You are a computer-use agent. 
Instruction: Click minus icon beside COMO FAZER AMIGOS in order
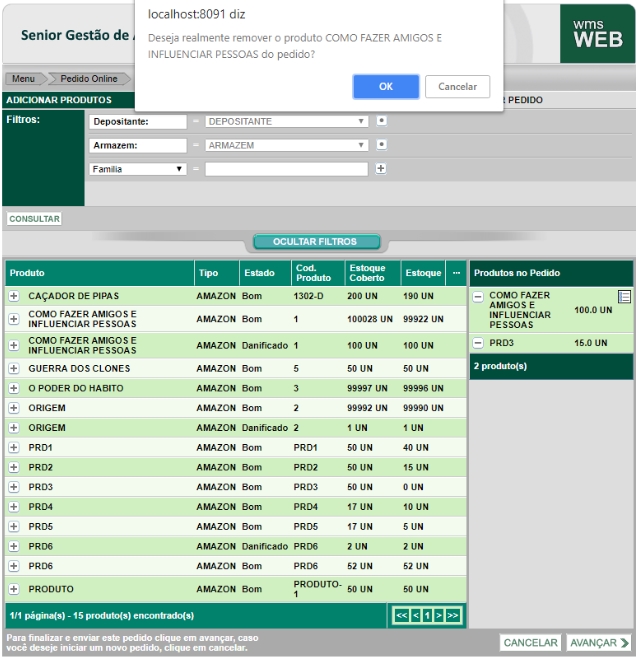tap(478, 297)
